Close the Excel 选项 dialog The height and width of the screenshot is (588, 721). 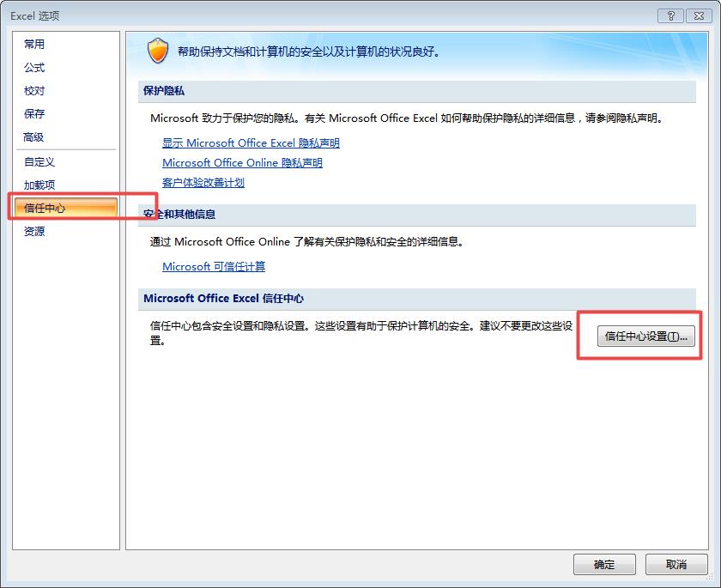[x=699, y=16]
